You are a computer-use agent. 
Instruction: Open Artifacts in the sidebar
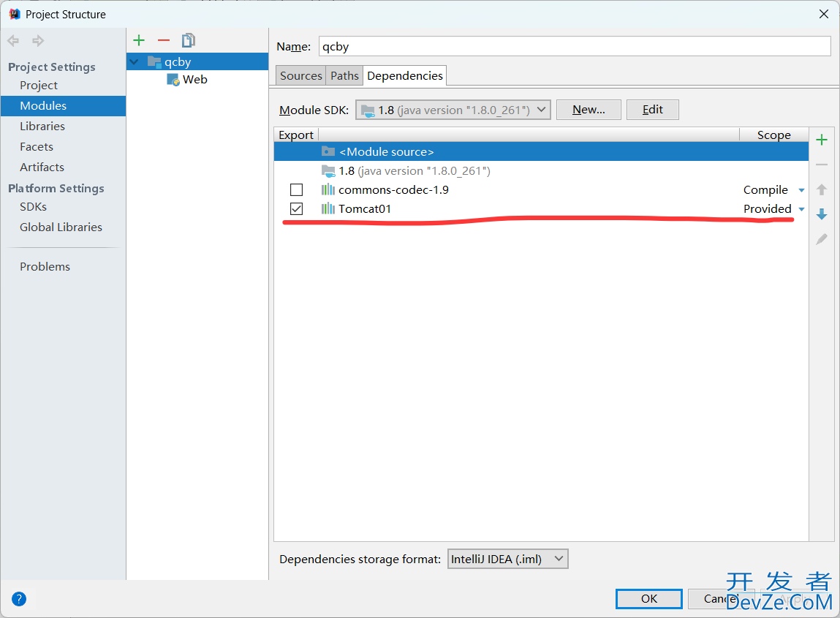(42, 167)
